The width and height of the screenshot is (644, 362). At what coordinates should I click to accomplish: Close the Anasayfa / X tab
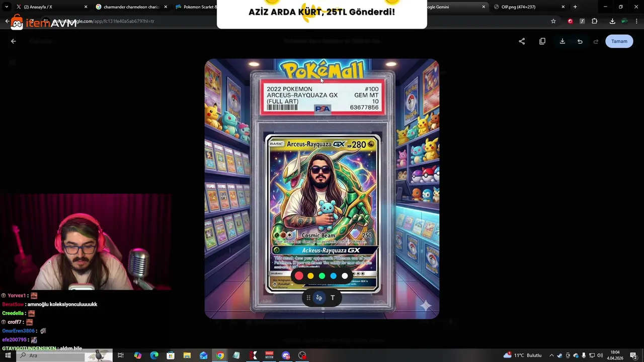coord(86,7)
